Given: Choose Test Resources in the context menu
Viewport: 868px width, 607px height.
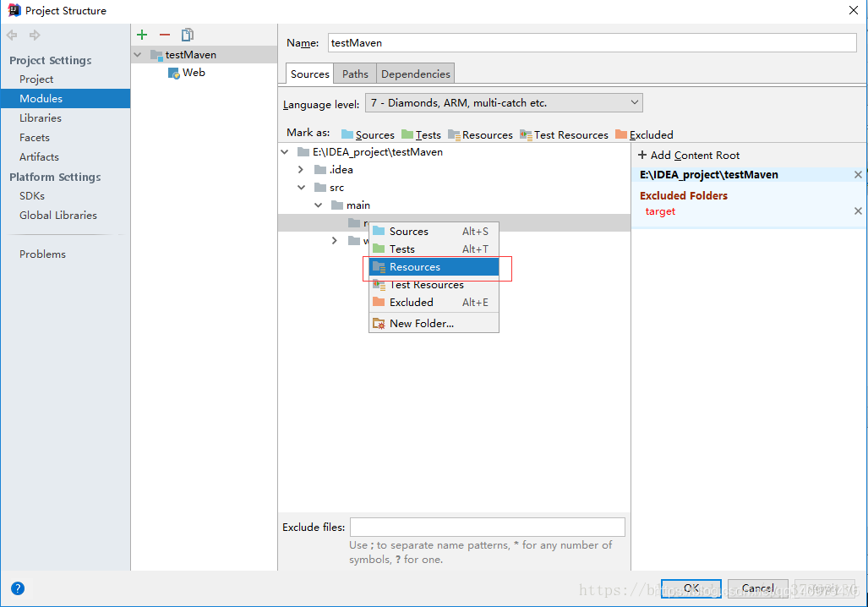Looking at the screenshot, I should (x=434, y=285).
